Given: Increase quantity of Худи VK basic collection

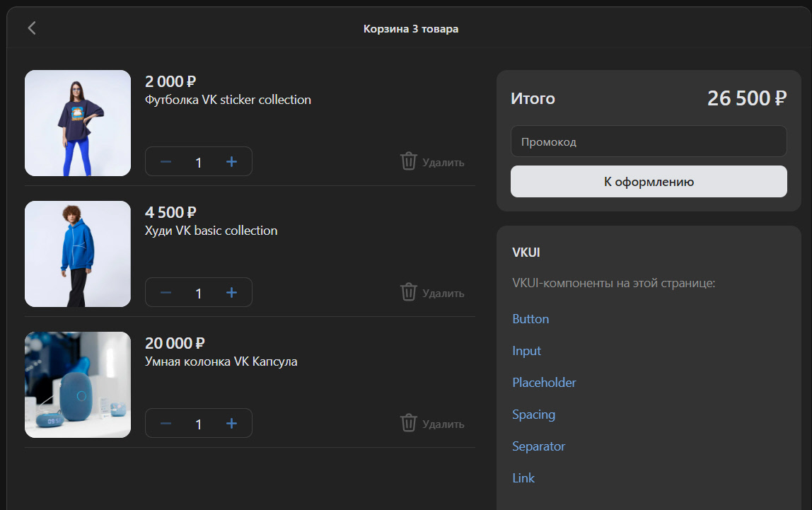Looking at the screenshot, I should click(231, 293).
